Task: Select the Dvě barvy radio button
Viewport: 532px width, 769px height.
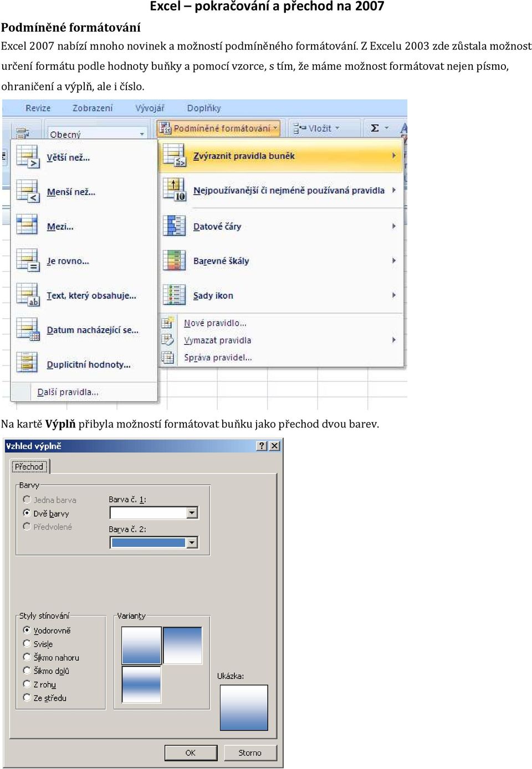Action: coord(27,513)
